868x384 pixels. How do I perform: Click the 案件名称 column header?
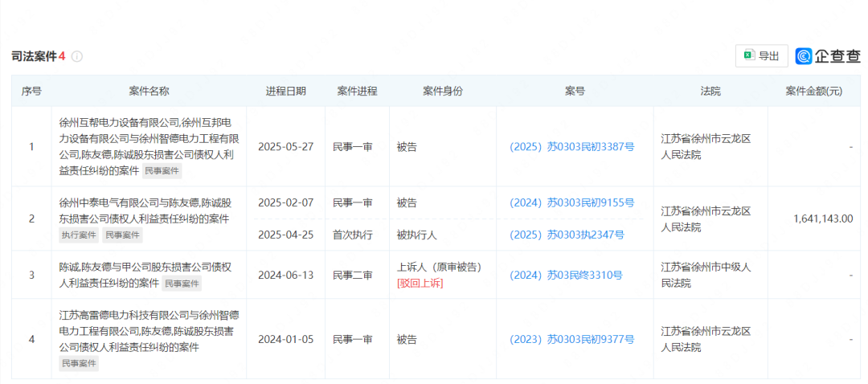[x=149, y=92]
